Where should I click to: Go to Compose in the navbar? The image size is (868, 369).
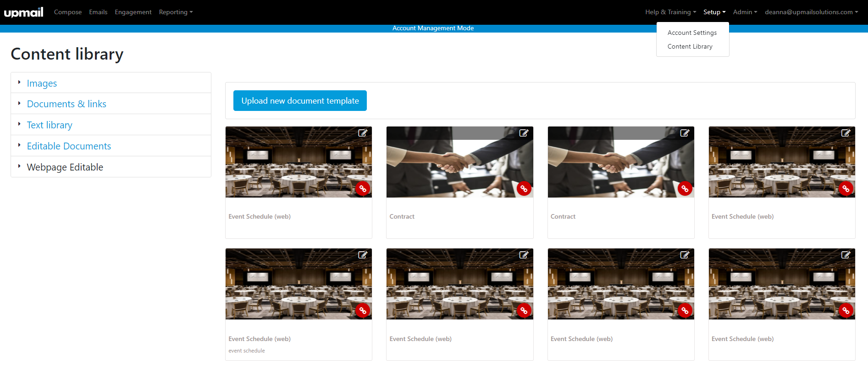coord(68,12)
